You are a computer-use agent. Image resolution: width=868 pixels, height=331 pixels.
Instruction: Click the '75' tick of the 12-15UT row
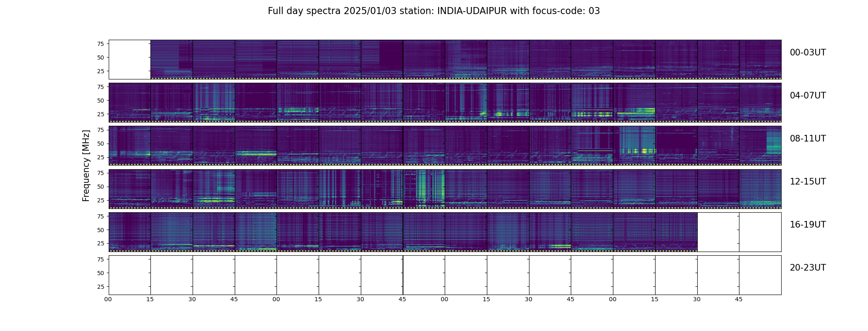[100, 173]
